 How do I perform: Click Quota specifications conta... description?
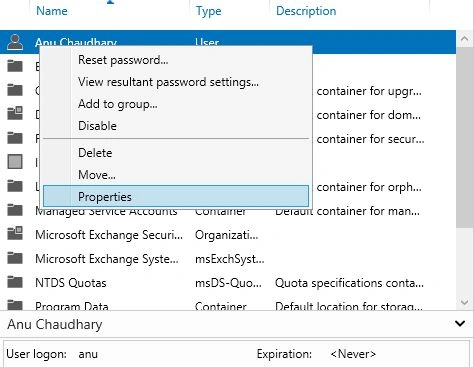pos(349,283)
